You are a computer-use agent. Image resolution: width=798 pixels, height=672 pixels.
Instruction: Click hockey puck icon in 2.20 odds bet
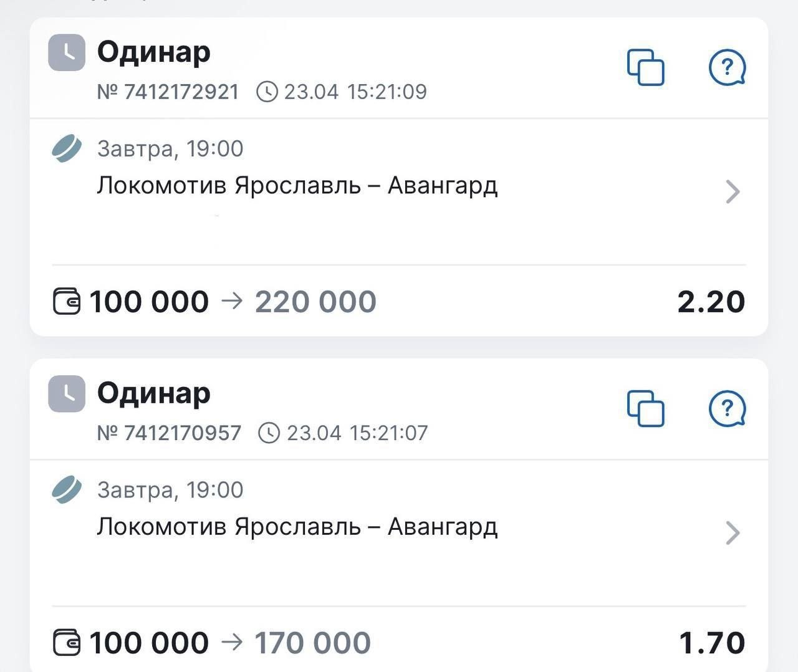[x=67, y=148]
